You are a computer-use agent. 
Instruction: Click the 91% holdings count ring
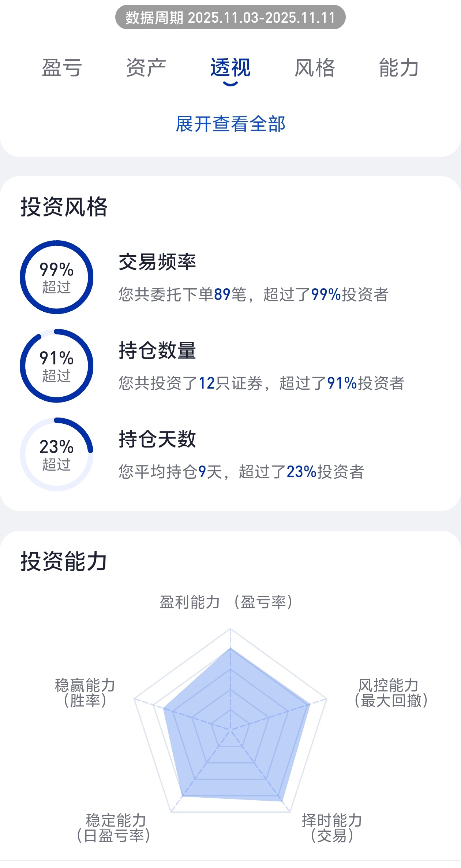(x=57, y=366)
